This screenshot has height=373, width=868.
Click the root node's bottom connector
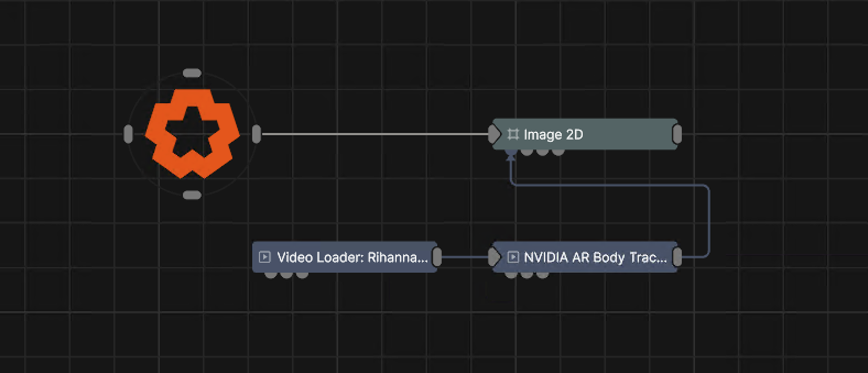(192, 195)
